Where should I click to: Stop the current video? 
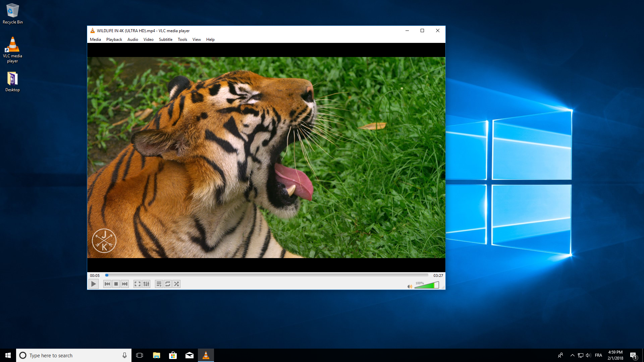116,284
